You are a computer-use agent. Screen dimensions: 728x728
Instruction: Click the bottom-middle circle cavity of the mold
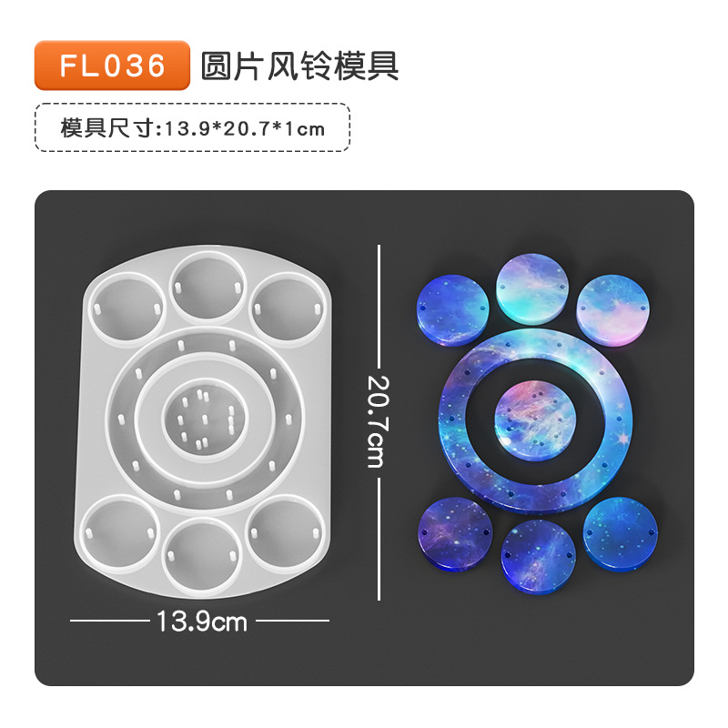201,555
